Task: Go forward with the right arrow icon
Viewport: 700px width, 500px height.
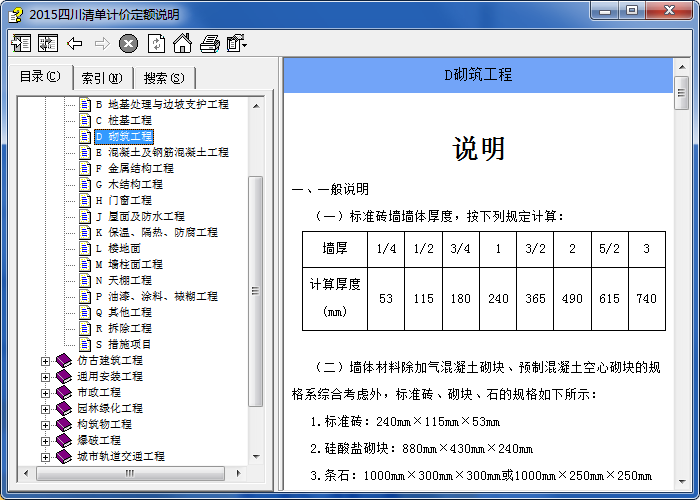Action: (x=102, y=44)
